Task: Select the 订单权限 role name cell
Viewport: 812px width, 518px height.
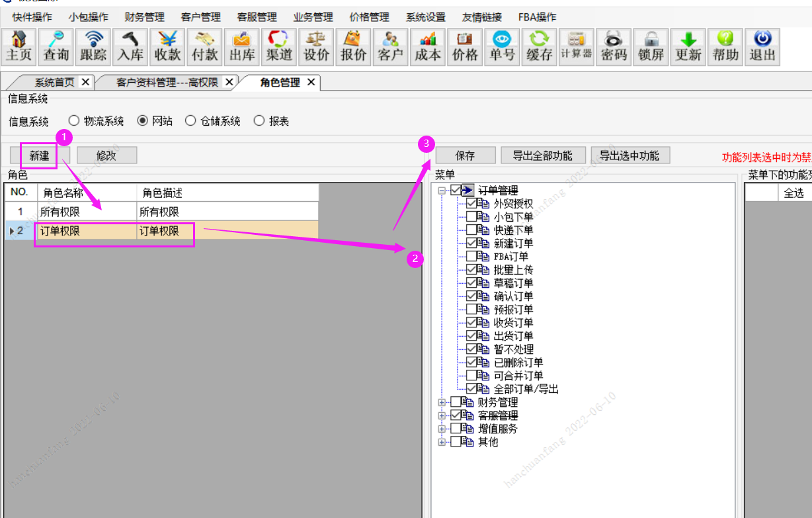Action: [x=87, y=232]
